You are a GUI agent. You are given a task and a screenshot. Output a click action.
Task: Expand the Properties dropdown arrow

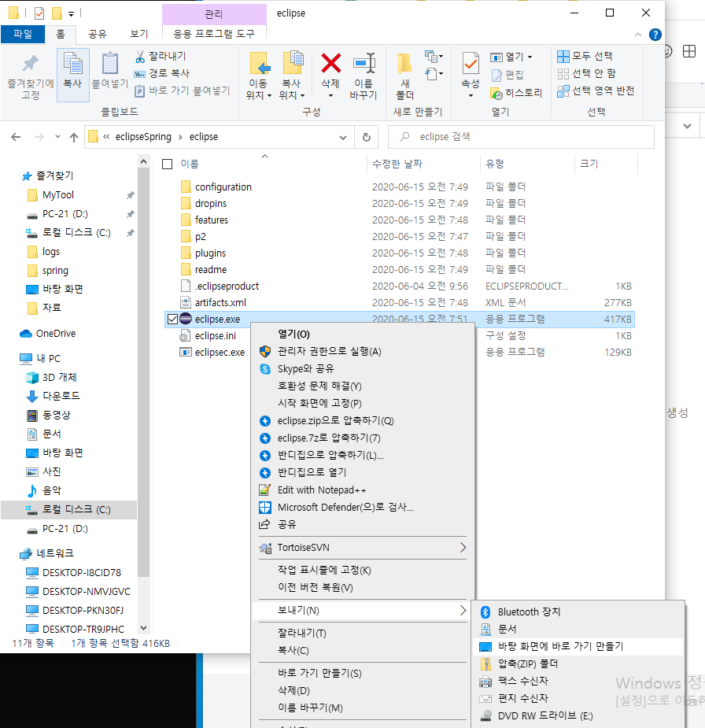click(471, 96)
